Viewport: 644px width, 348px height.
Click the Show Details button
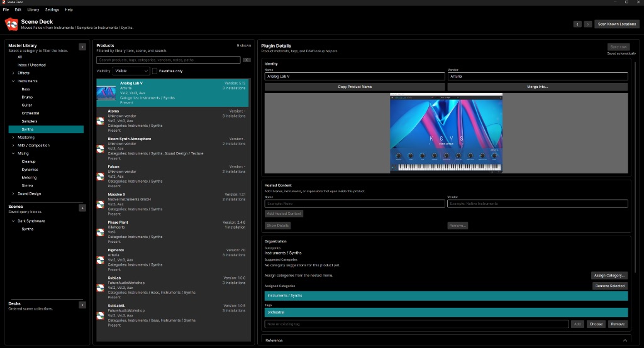(x=277, y=226)
